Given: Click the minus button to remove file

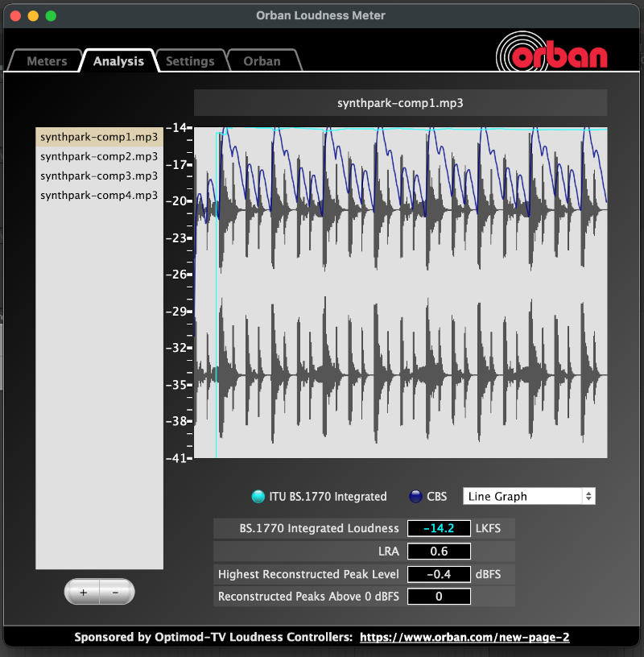Looking at the screenshot, I should [116, 592].
